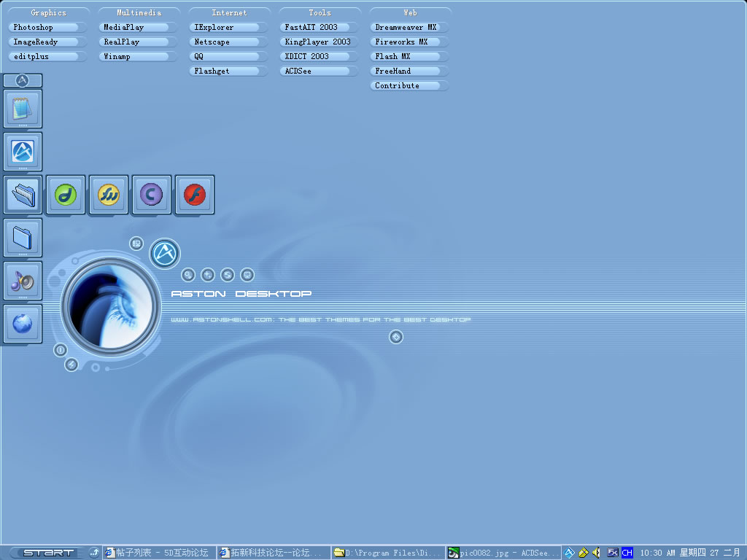
Task: Switch to the 帖子列表 - 5D互动论坛 taskbar window
Action: tap(159, 553)
